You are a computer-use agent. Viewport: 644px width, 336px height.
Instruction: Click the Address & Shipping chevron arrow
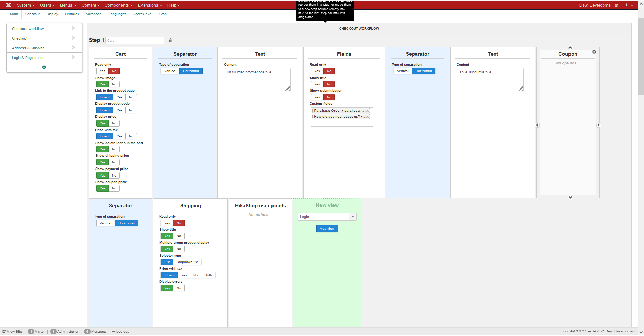point(73,48)
